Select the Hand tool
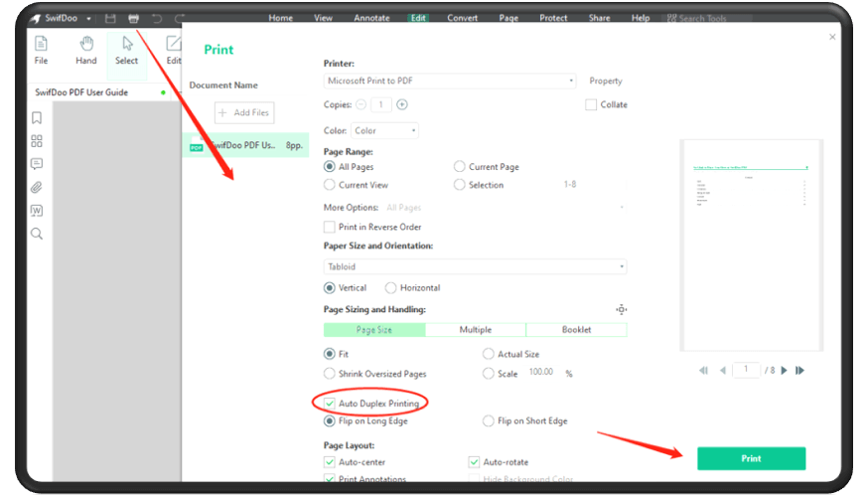The height and width of the screenshot is (495, 868). (x=85, y=50)
